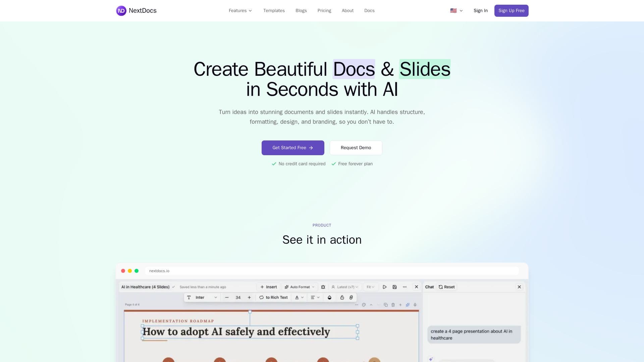Click the add slide plus icon
This screenshot has height=362, width=644.
click(400, 305)
